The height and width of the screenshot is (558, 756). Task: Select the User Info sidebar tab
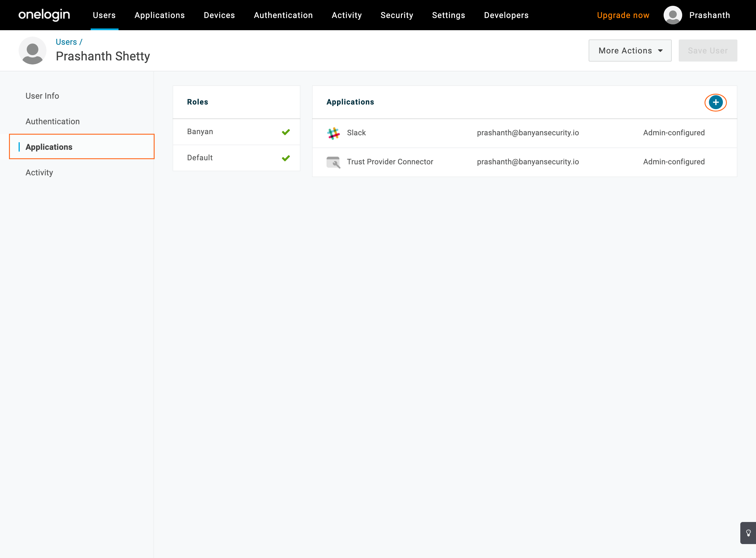click(42, 96)
